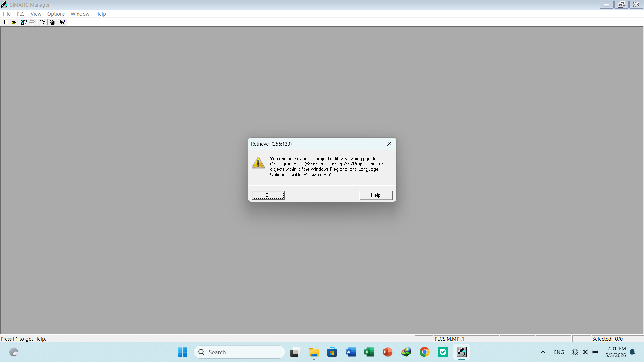The width and height of the screenshot is (644, 362).
Task: Click the taskbar Search box
Action: coord(239,352)
